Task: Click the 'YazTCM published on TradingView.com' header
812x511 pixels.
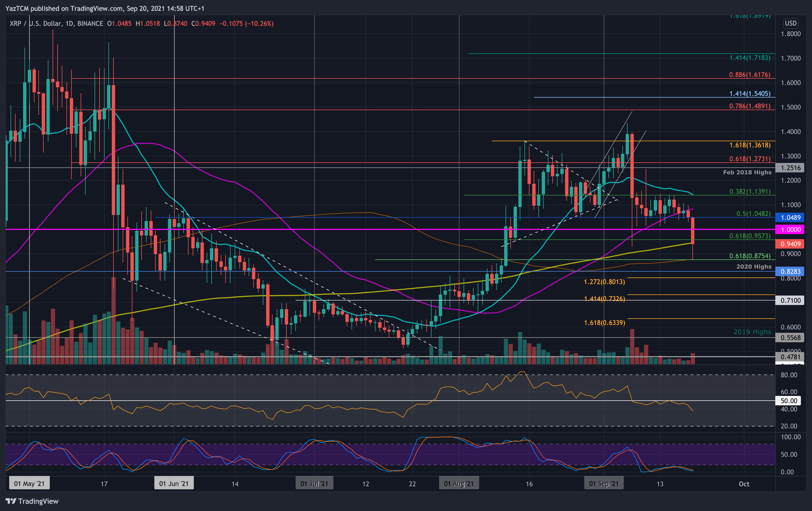Action: (64, 8)
